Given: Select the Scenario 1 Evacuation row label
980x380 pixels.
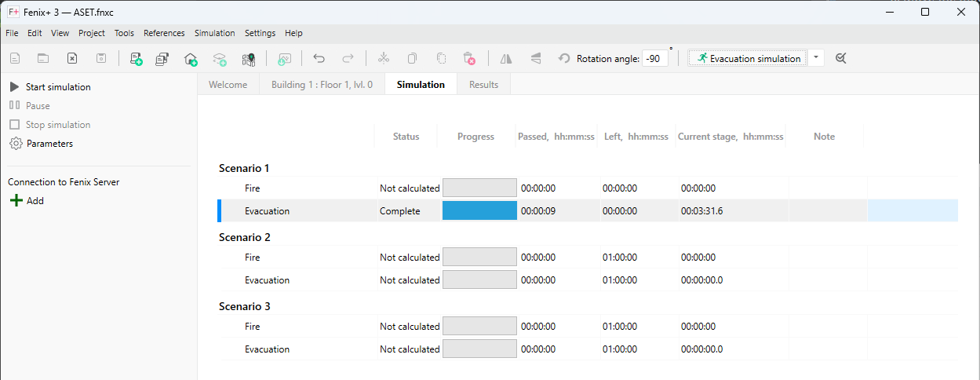Looking at the screenshot, I should pos(267,211).
